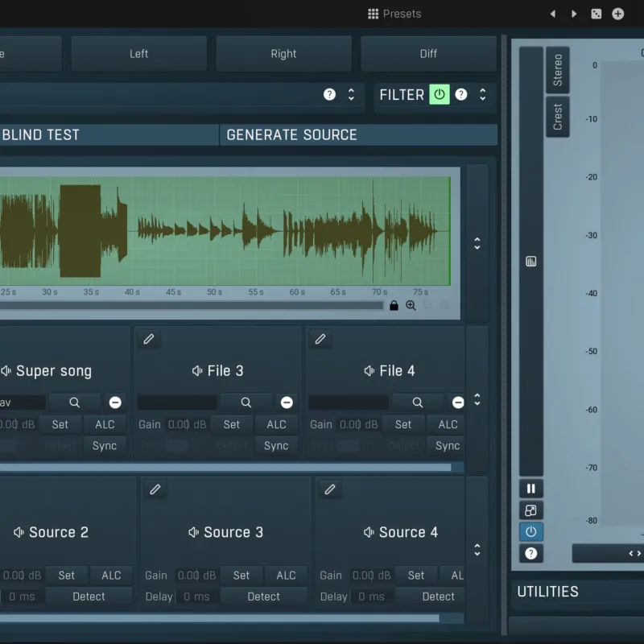
Task: Toggle the waveform lock icon
Action: pyautogui.click(x=394, y=306)
